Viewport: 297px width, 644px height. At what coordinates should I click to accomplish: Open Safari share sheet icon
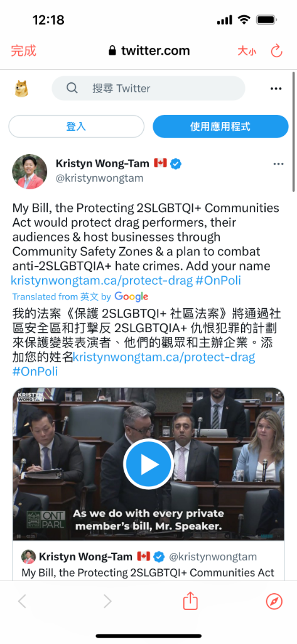click(190, 601)
